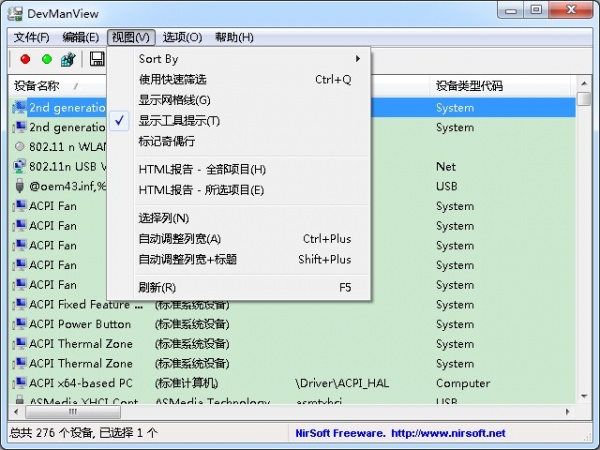The width and height of the screenshot is (600, 450).
Task: Click the red disable device icon
Action: [x=25, y=60]
